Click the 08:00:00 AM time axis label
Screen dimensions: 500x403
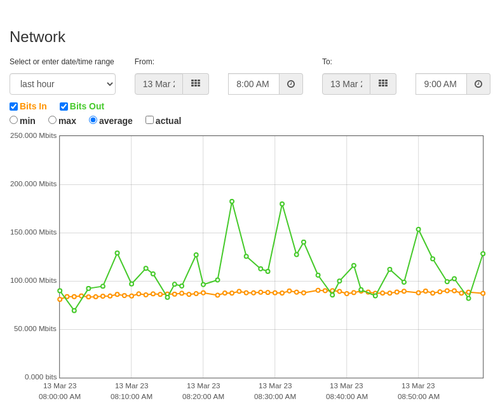tap(60, 397)
